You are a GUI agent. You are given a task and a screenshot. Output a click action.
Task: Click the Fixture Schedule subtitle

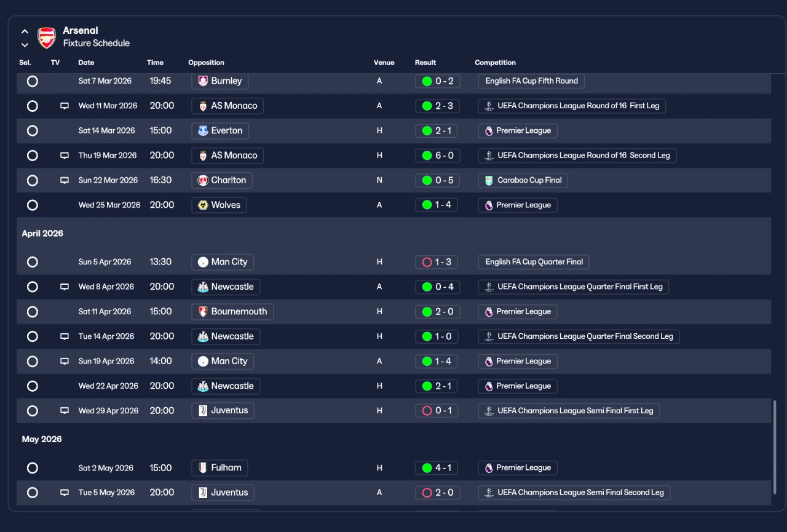[97, 44]
